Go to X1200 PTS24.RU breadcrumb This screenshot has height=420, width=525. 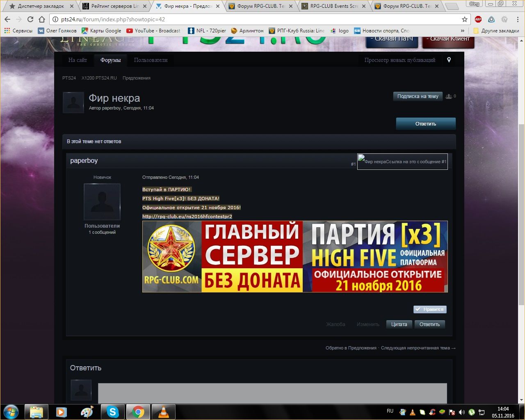tap(99, 78)
